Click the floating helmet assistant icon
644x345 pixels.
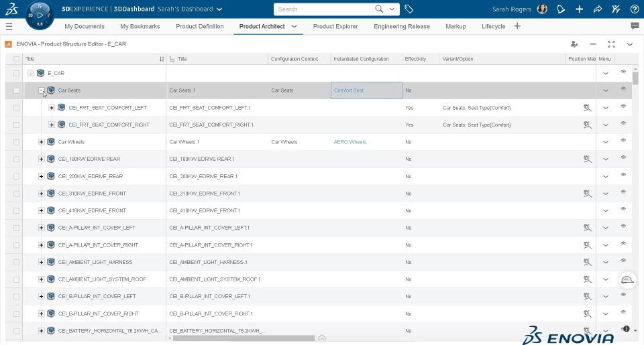[627, 280]
